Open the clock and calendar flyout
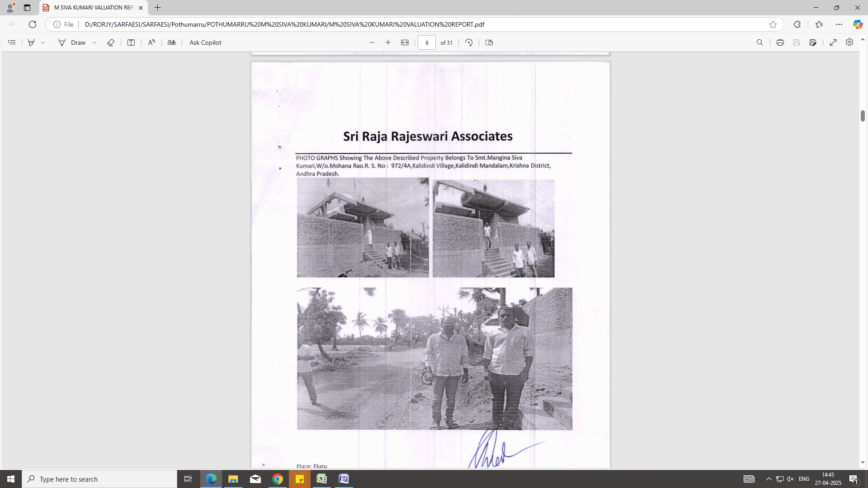The image size is (868, 488). click(828, 479)
